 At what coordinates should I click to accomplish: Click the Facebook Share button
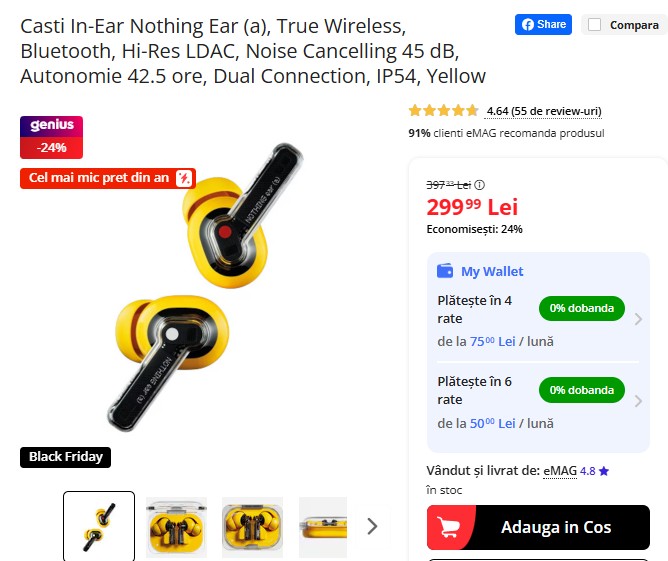click(543, 24)
